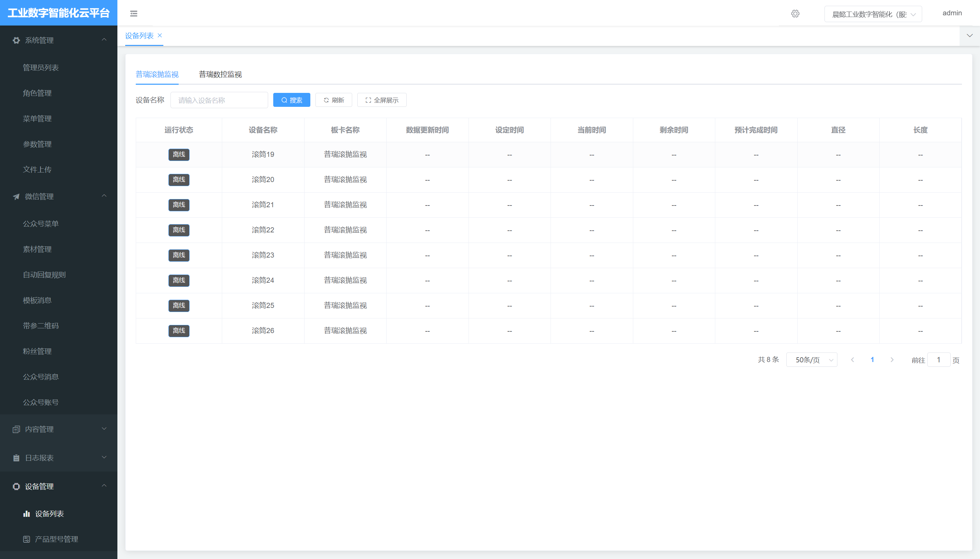Open the settings gear icon in header
980x559 pixels.
795,14
